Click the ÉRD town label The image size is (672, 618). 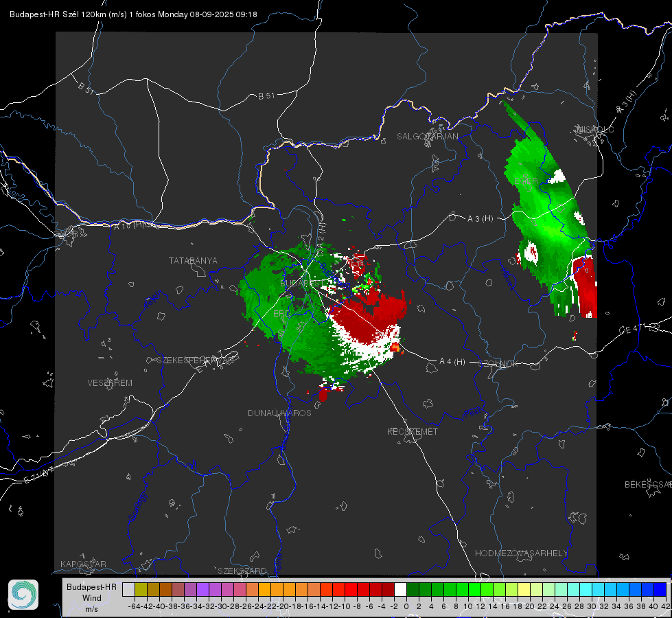point(281,314)
